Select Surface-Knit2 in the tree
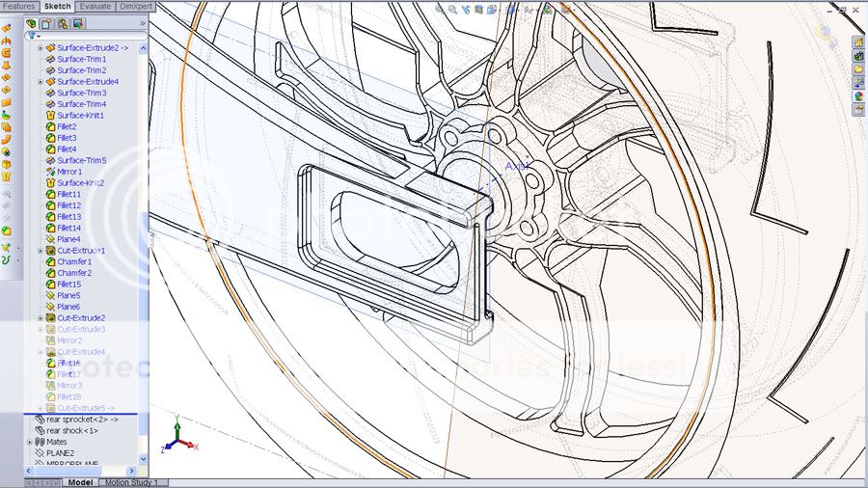 pyautogui.click(x=81, y=183)
